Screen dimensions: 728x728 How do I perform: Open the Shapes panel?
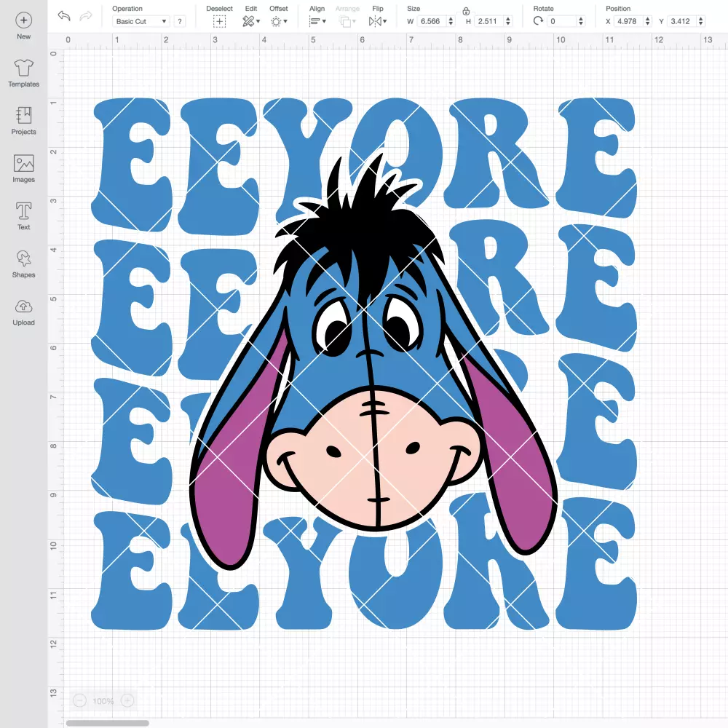coord(24,264)
